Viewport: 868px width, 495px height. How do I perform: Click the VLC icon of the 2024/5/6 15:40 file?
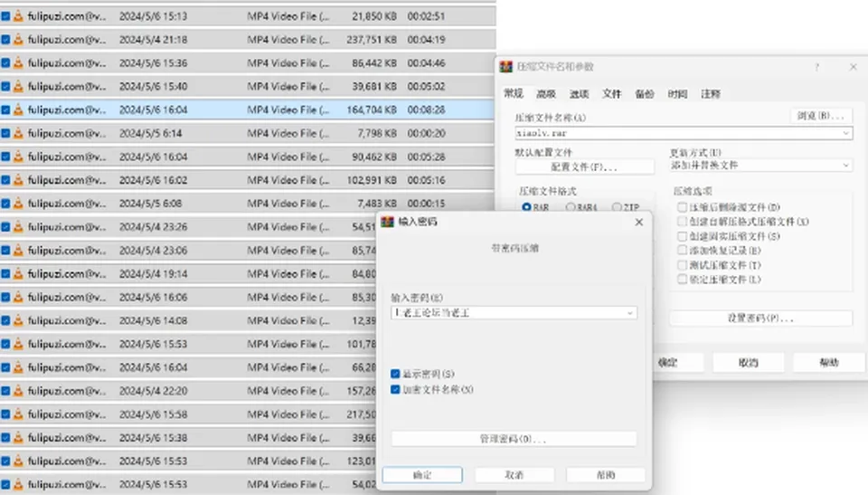coord(18,86)
